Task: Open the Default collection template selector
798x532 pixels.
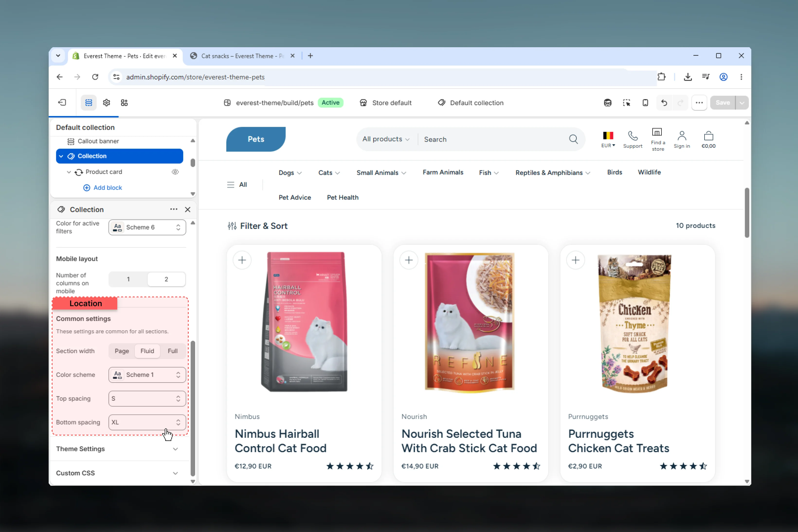Action: pyautogui.click(x=470, y=102)
